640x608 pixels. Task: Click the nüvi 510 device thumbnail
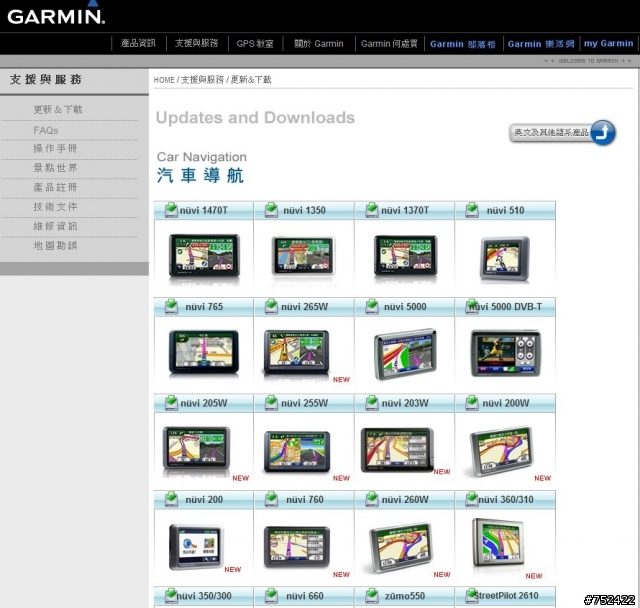click(505, 258)
